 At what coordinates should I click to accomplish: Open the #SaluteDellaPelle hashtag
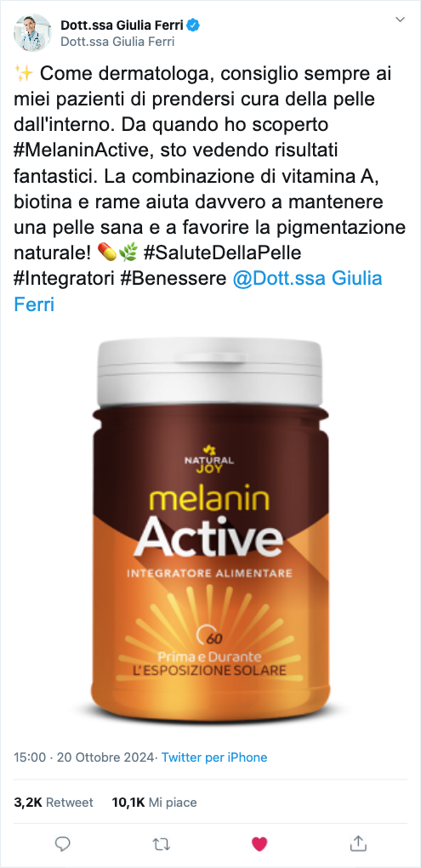pyautogui.click(x=222, y=252)
